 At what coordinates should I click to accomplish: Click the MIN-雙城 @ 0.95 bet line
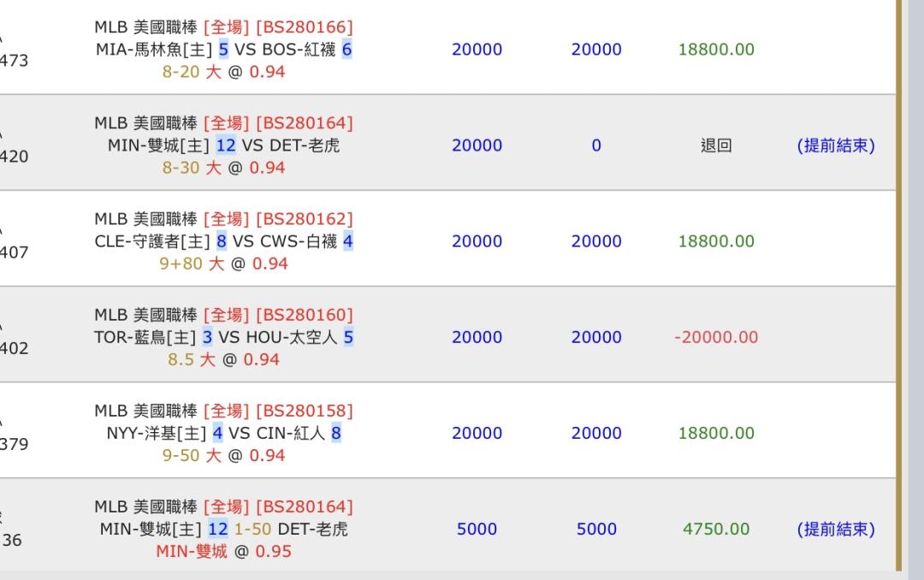click(224, 552)
